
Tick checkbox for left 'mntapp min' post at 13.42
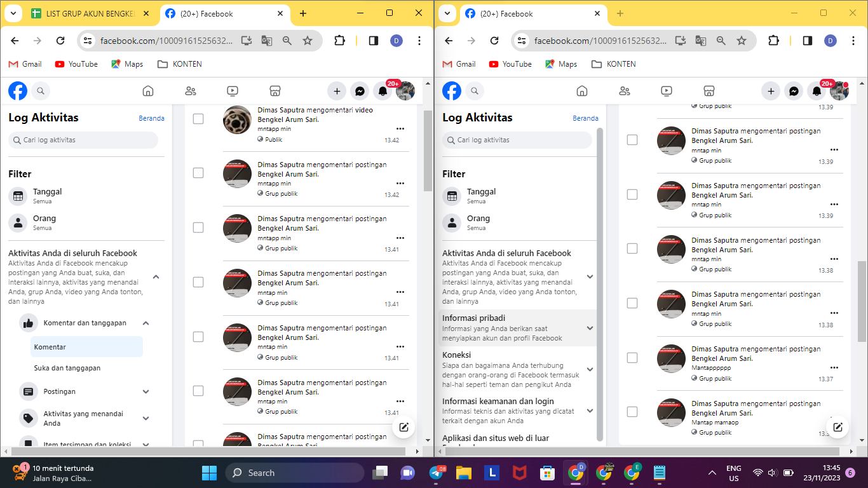coord(198,173)
